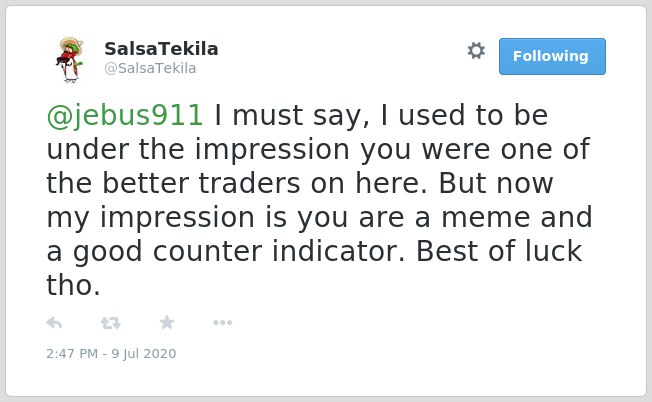This screenshot has height=402, width=652.
Task: Reply to SalsaTekila's tweet
Action: (x=54, y=323)
